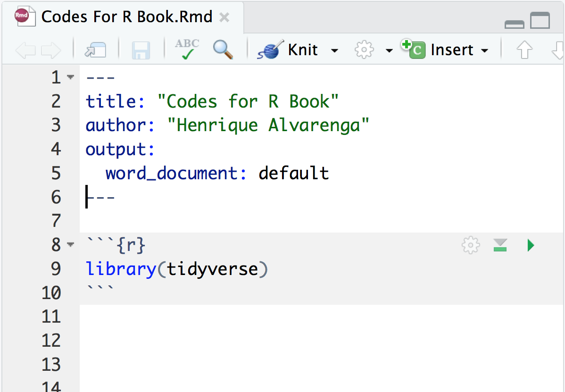
Task: Knit the document with yarn icon
Action: [x=287, y=50]
